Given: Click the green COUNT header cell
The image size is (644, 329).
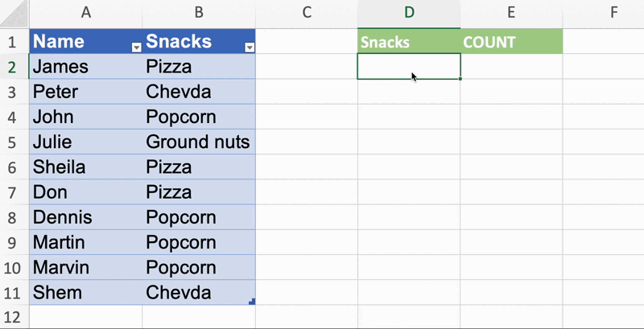Looking at the screenshot, I should tap(511, 42).
